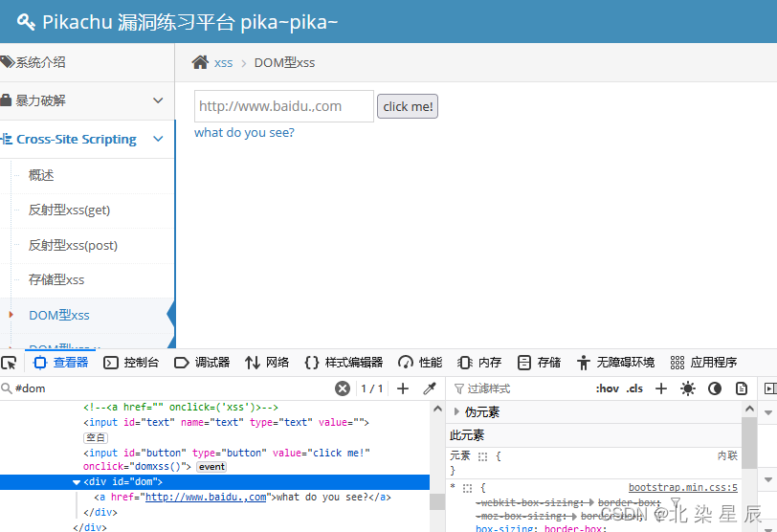
Task: Switch to 控制台 tab
Action: (x=131, y=363)
